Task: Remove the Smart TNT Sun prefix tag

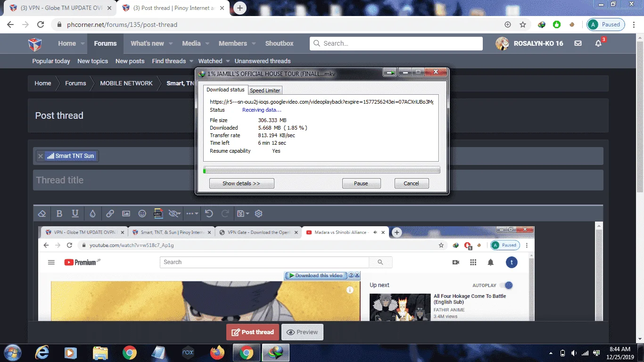Action: [41, 156]
